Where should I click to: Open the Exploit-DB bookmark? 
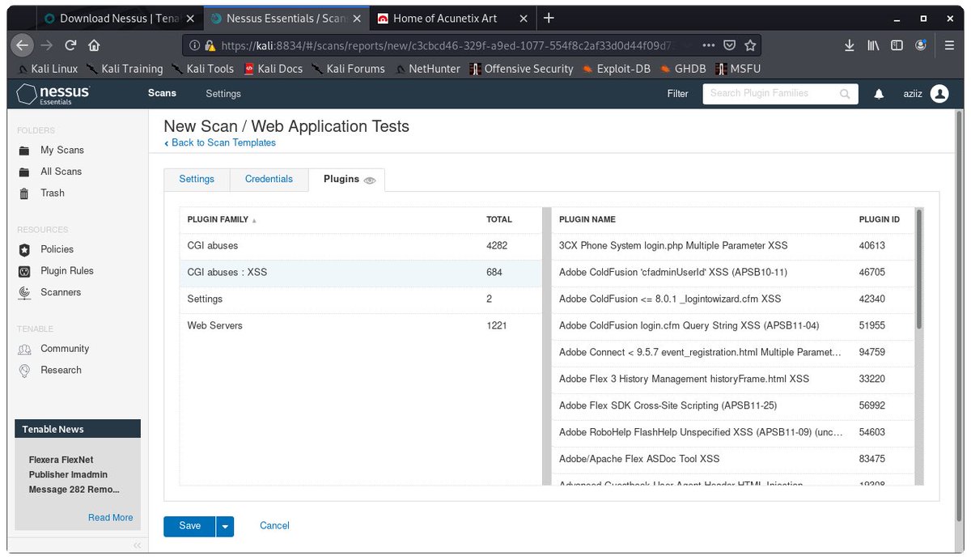coord(615,69)
